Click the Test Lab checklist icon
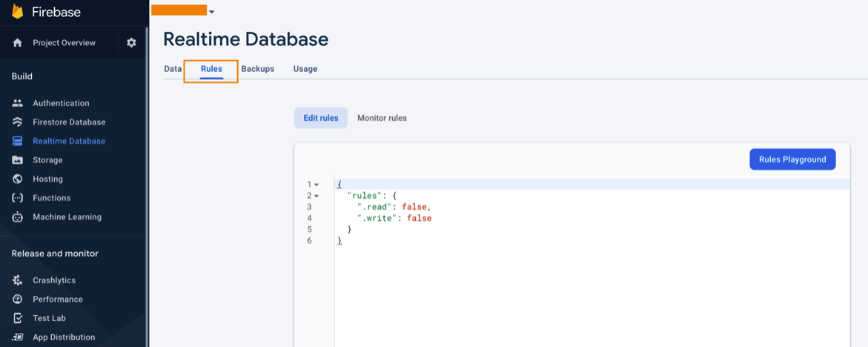The width and height of the screenshot is (868, 347). click(x=18, y=318)
